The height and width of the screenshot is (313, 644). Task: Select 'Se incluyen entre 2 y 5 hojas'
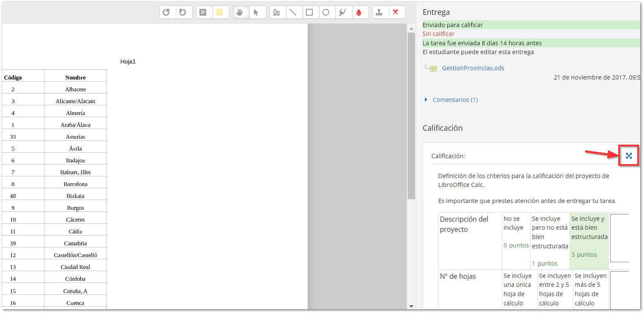click(x=555, y=290)
